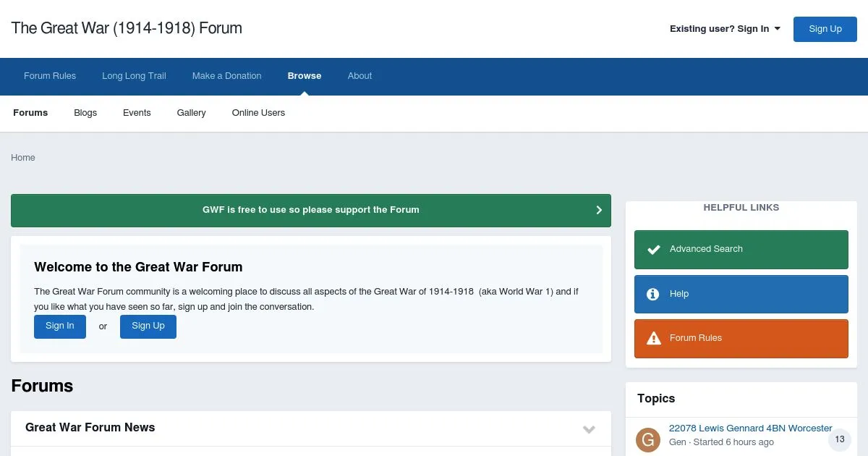Open the About menu item

click(359, 76)
